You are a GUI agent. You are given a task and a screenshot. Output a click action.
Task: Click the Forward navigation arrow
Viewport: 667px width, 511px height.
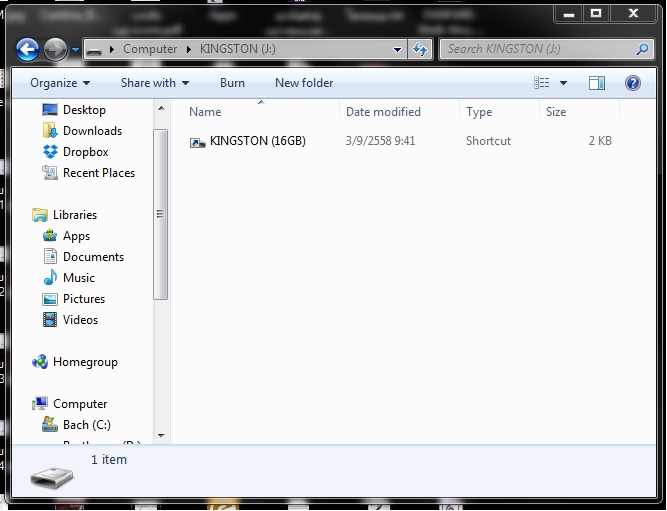point(55,49)
